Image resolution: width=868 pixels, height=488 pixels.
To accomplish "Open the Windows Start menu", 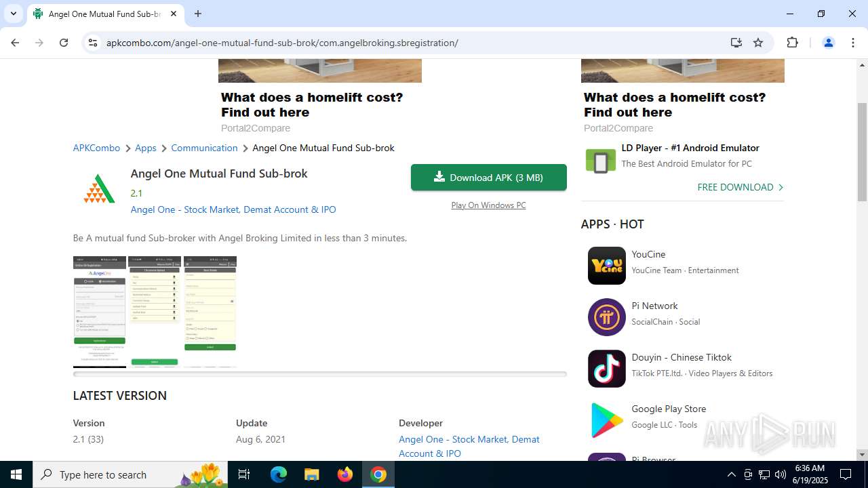I will point(16,474).
